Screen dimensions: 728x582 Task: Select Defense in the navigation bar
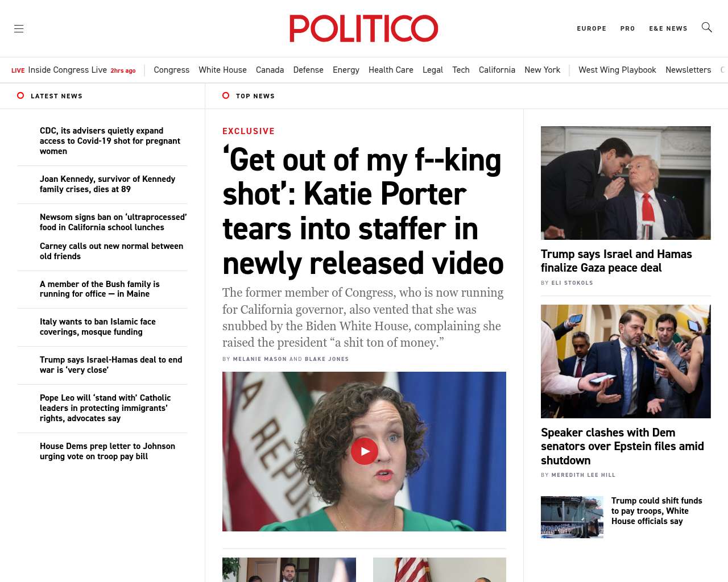pos(308,70)
